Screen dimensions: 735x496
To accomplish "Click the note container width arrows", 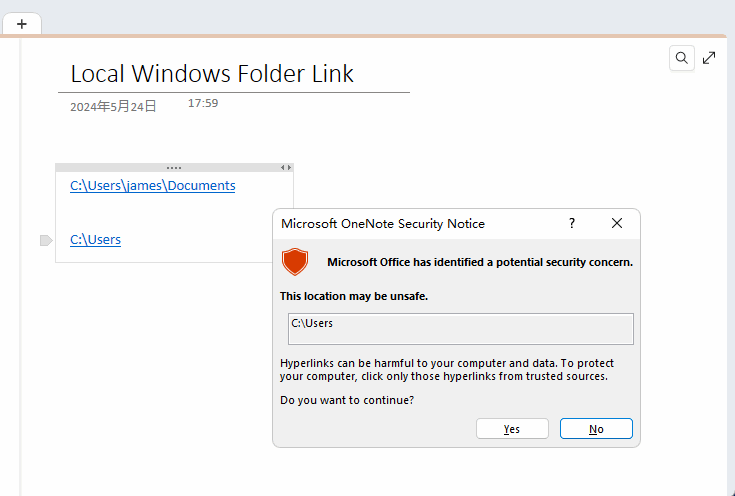I will pyautogui.click(x=286, y=167).
